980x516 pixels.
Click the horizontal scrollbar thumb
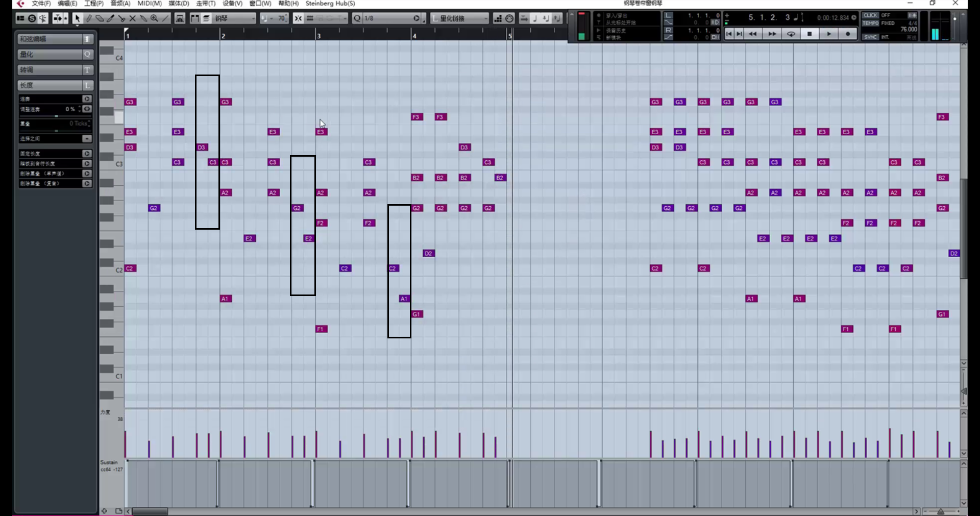point(150,511)
